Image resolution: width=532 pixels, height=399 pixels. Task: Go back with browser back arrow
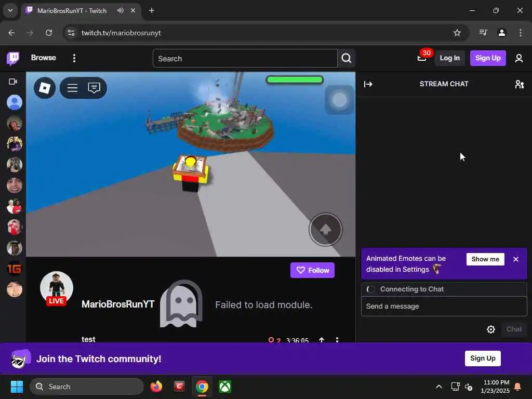pyautogui.click(x=11, y=33)
